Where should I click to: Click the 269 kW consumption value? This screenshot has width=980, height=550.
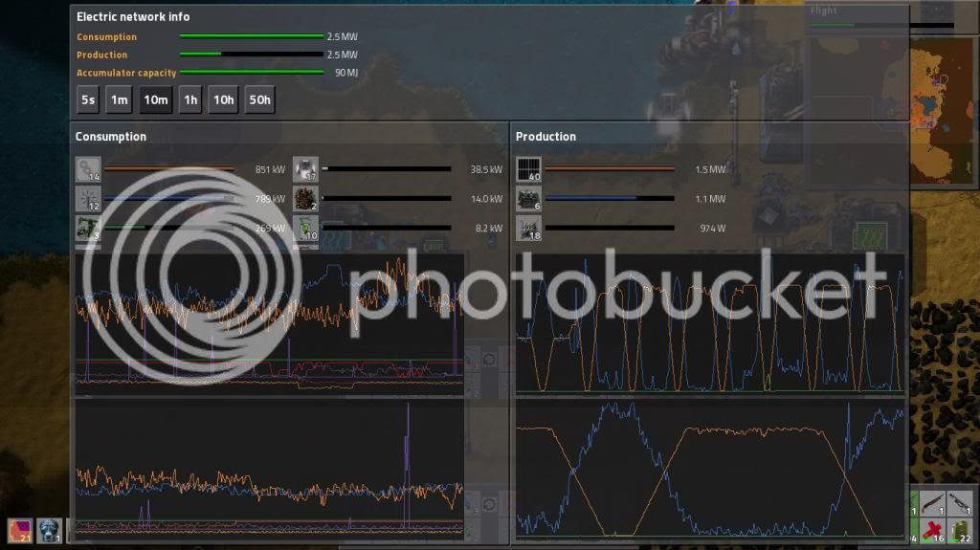(270, 228)
